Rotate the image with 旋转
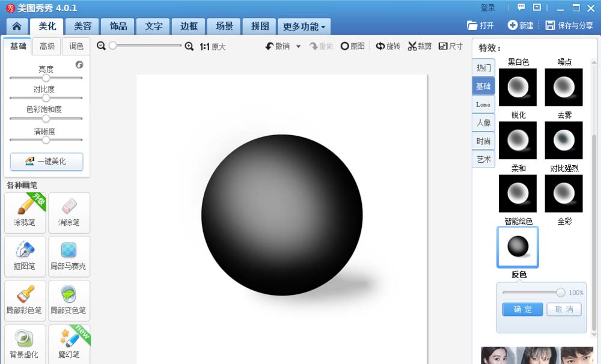This screenshot has height=364, width=601. coord(388,46)
